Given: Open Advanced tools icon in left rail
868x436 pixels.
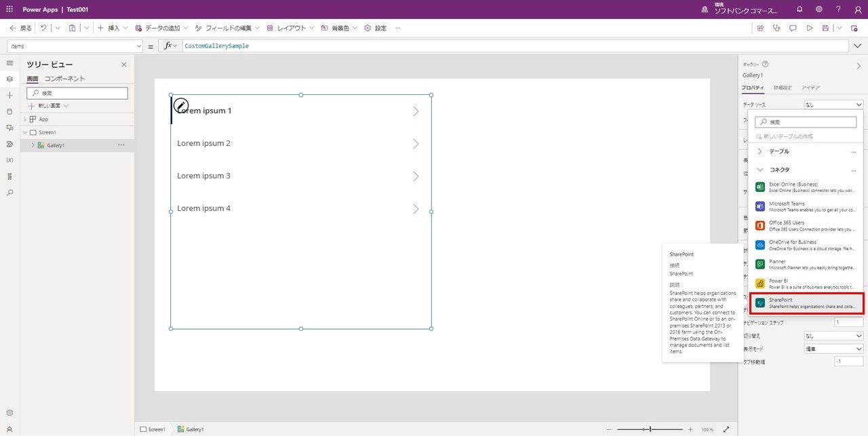Looking at the screenshot, I should (9, 176).
